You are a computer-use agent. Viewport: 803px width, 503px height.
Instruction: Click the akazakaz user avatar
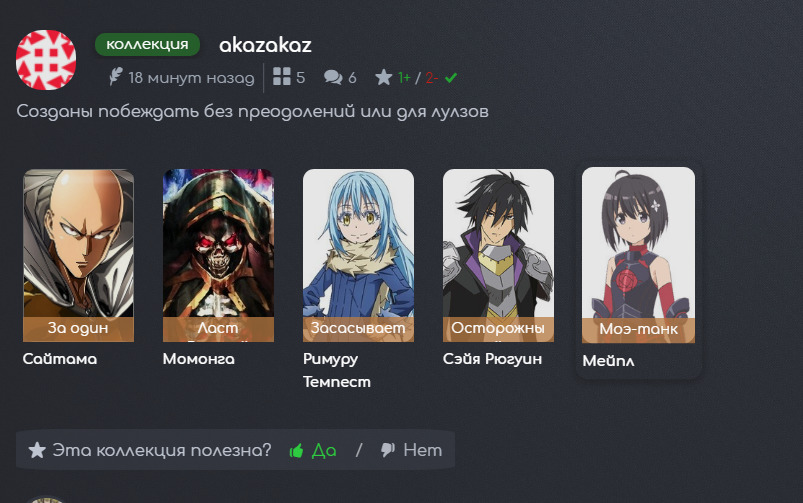46,60
